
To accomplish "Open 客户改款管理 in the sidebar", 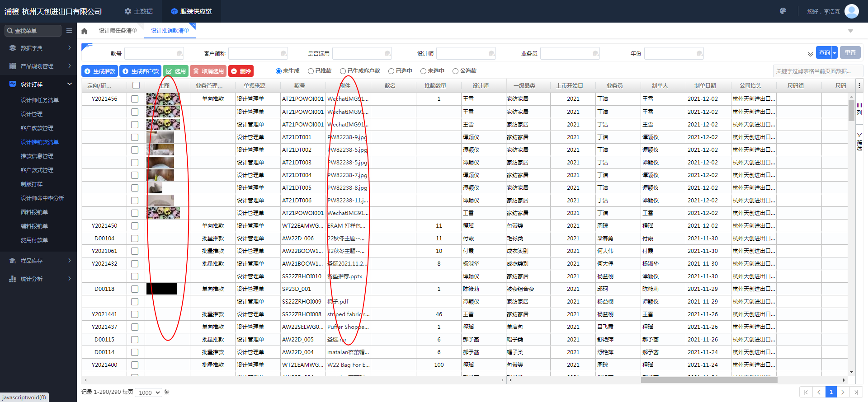I will point(37,128).
